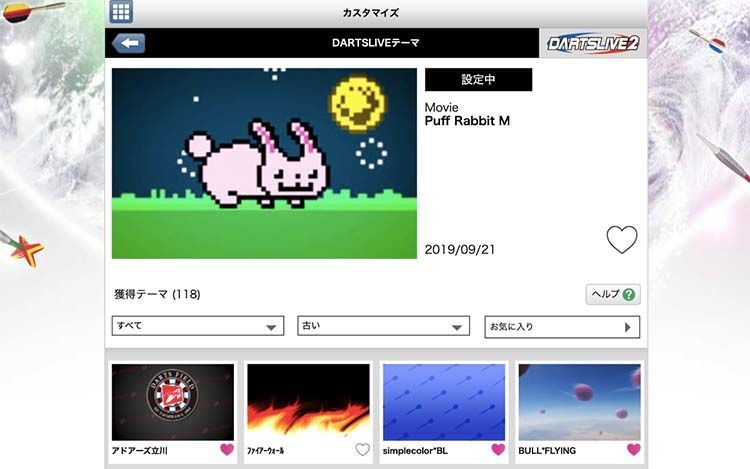Open the お気に入り favorites list

coord(562,327)
